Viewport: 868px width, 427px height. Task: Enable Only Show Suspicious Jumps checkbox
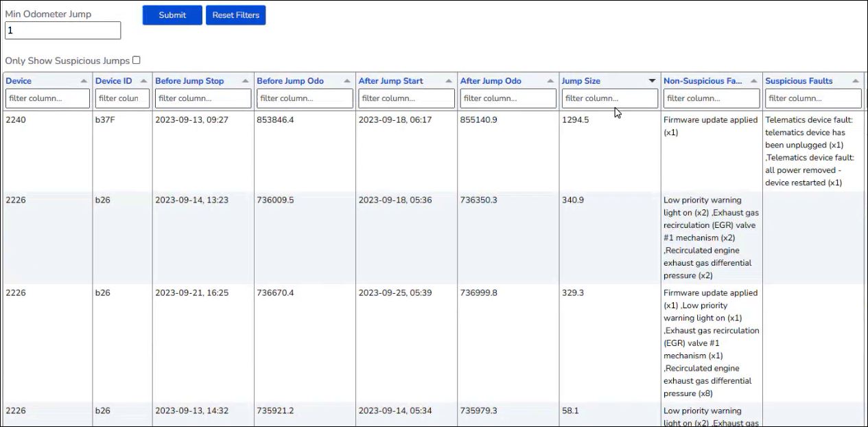click(x=137, y=60)
